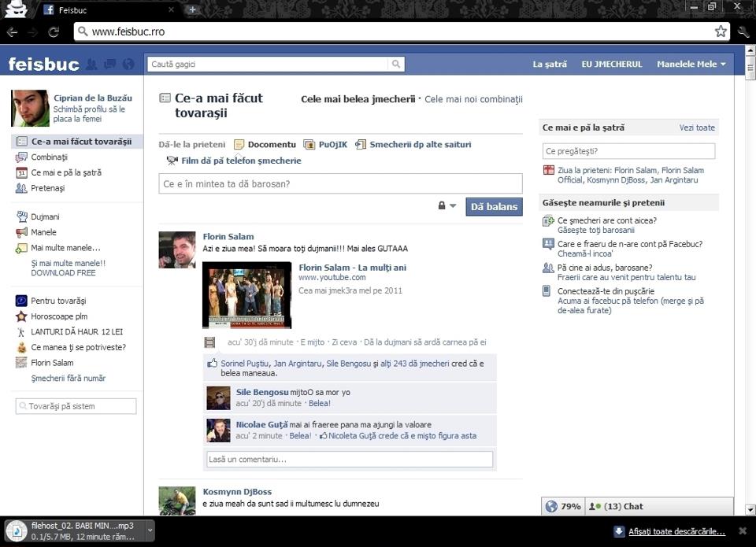The image size is (756, 547).
Task: Click the globe icon in chat bar
Action: pyautogui.click(x=551, y=507)
